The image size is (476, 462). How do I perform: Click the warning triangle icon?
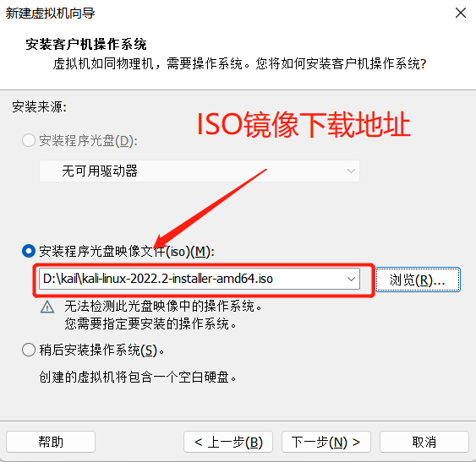click(x=47, y=307)
